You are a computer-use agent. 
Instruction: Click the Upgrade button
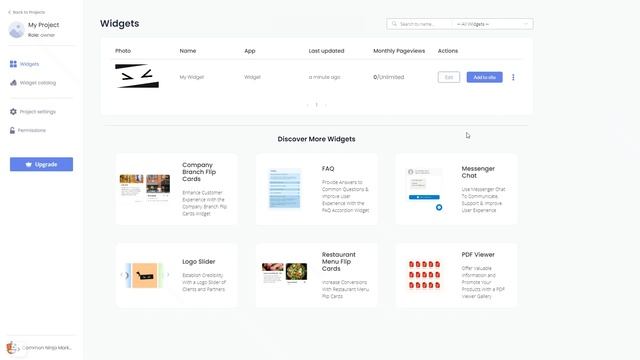point(42,164)
